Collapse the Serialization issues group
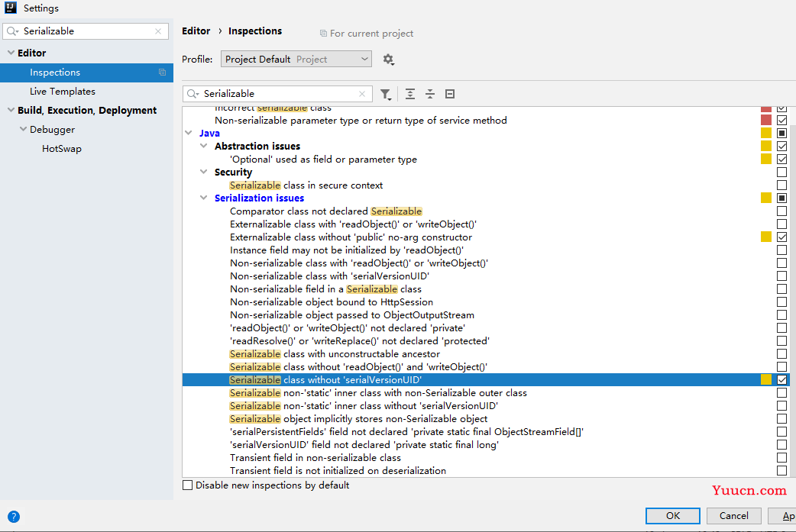 coord(203,198)
